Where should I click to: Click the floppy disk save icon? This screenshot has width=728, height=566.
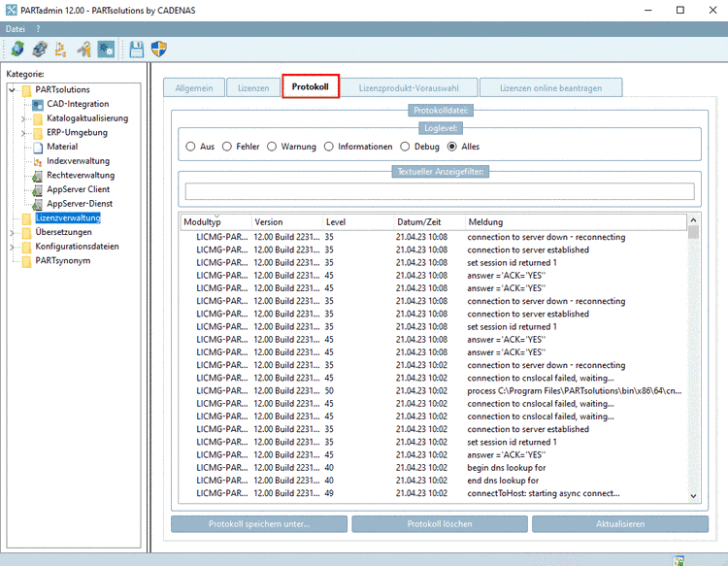coord(137,49)
